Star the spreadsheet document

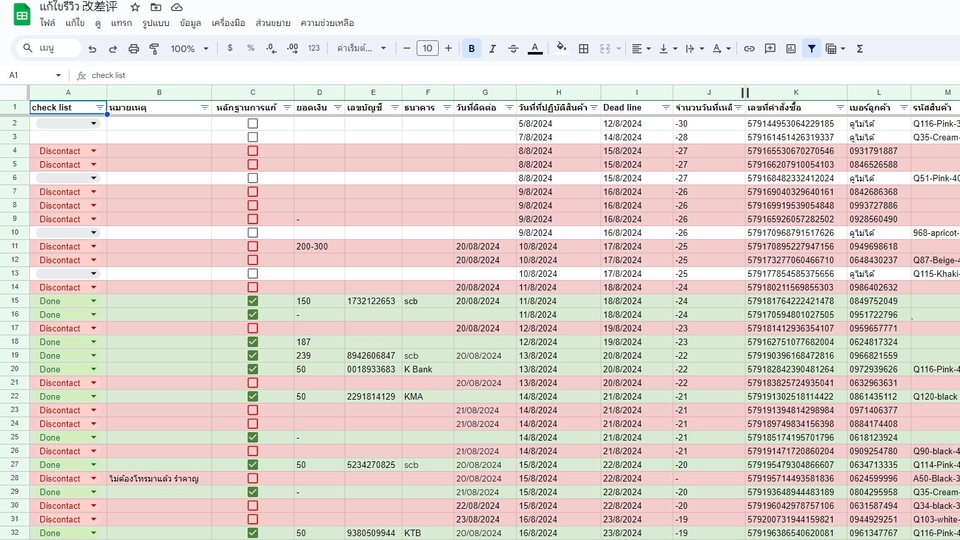coord(135,7)
